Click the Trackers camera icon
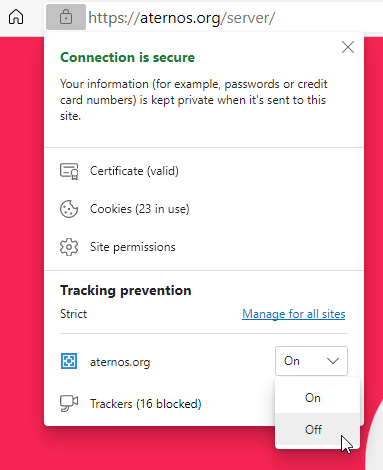The image size is (383, 470). point(69,403)
